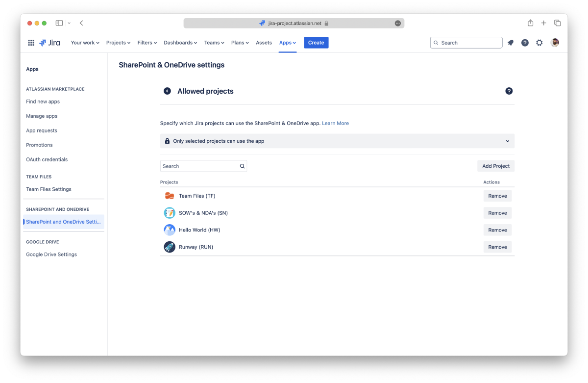This screenshot has width=588, height=383.
Task: Open the Jira app switcher grid icon
Action: [31, 43]
